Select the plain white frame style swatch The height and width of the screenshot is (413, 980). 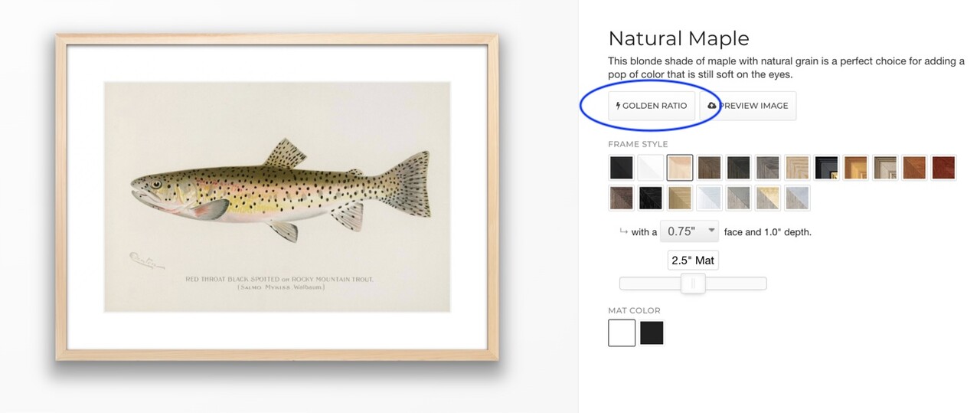pyautogui.click(x=651, y=167)
